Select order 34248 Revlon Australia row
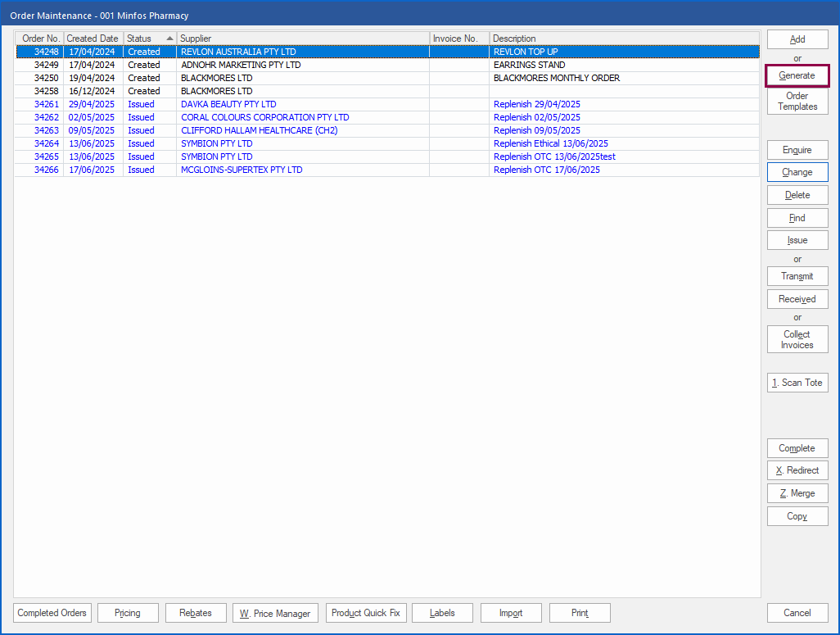Screen dimensions: 840x635 pos(387,52)
